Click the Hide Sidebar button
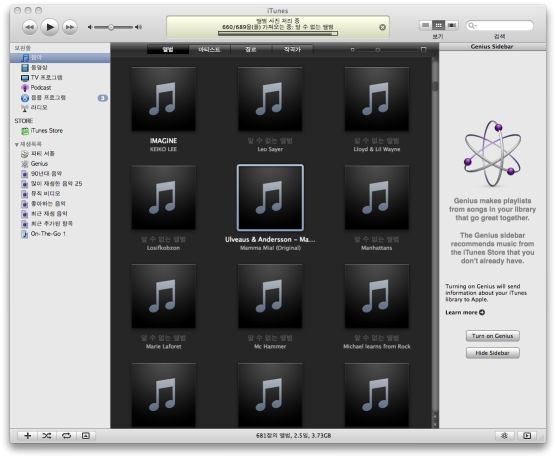 click(x=493, y=353)
